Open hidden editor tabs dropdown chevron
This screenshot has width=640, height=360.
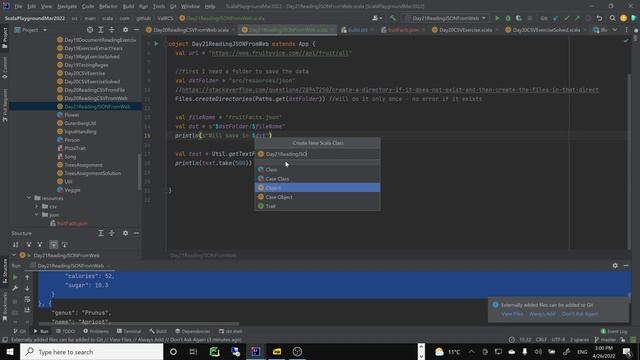point(615,30)
